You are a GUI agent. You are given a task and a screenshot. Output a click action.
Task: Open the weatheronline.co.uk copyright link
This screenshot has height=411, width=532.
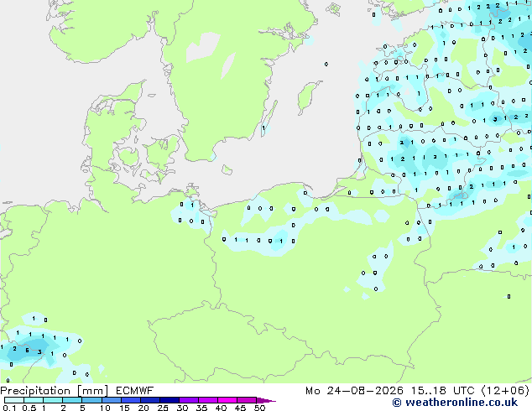455,403
